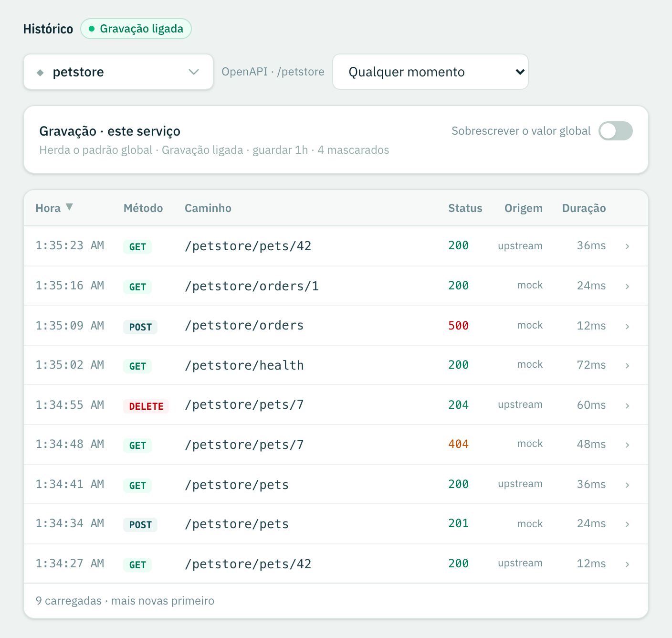Open details chevron for 1:35:16 AM row

click(627, 286)
